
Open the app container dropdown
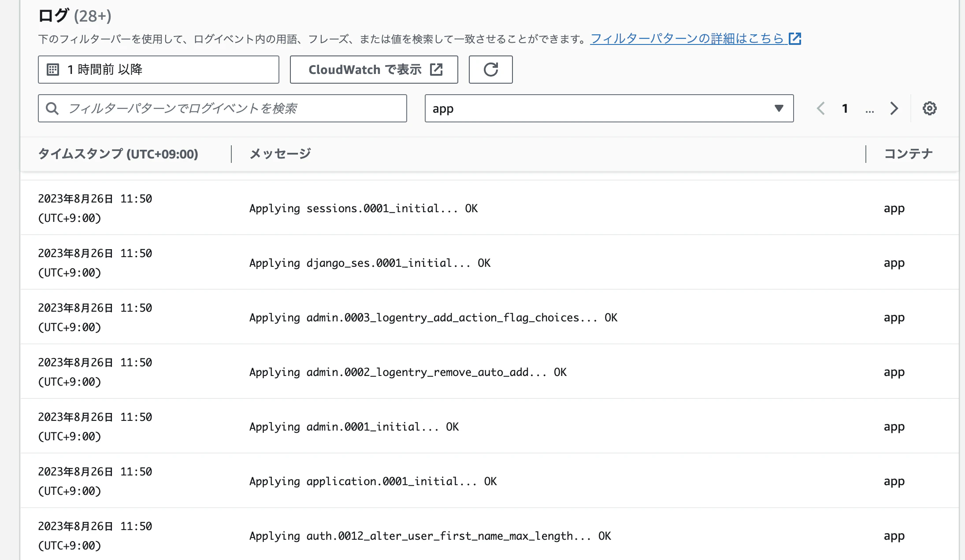609,108
